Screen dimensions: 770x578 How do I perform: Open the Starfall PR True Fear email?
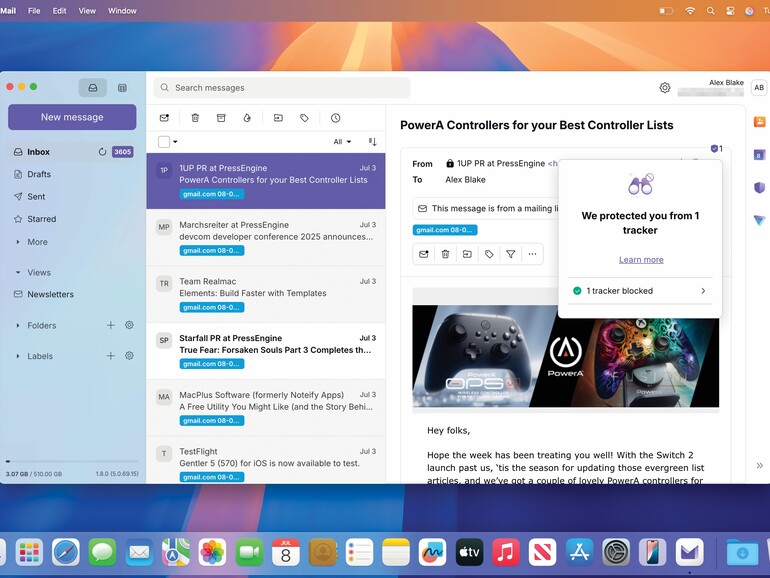[266, 351]
